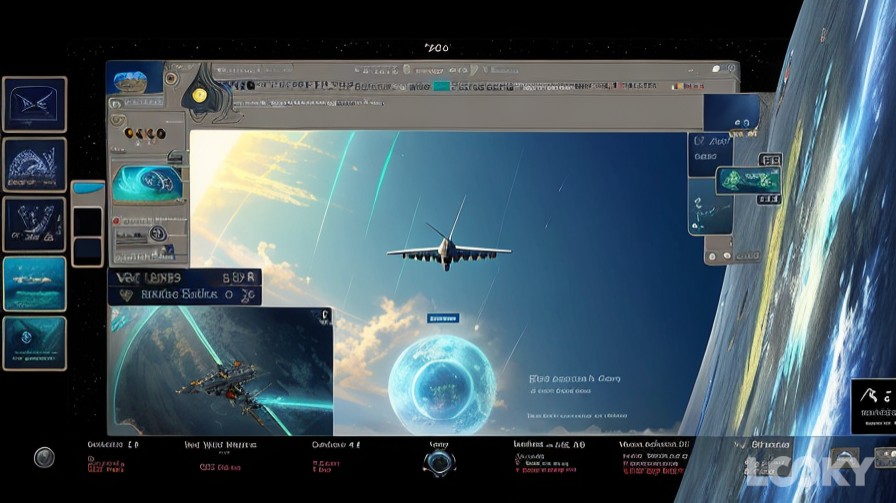
Task: Click the '200' readout at the top
Action: tap(437, 48)
